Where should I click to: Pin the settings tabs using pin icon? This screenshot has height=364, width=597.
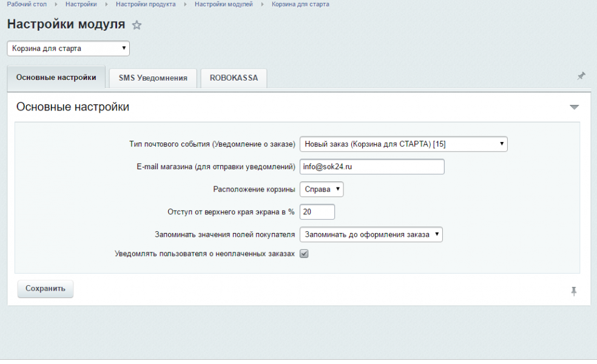(x=581, y=75)
